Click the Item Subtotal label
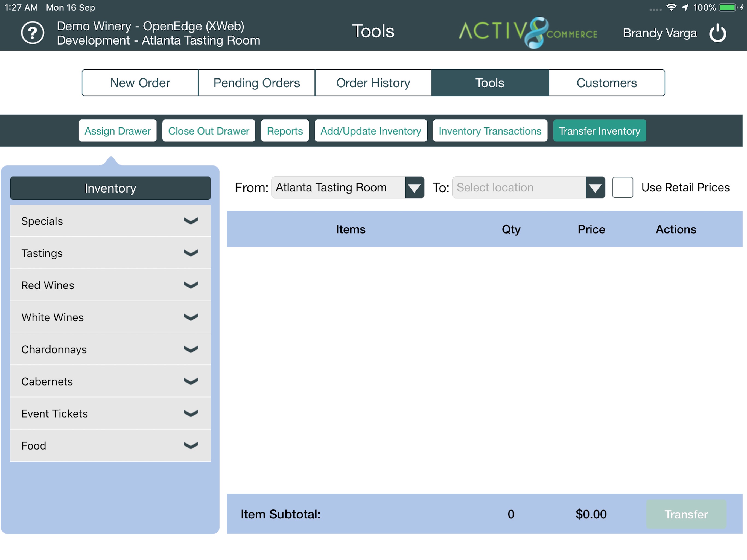 (281, 514)
